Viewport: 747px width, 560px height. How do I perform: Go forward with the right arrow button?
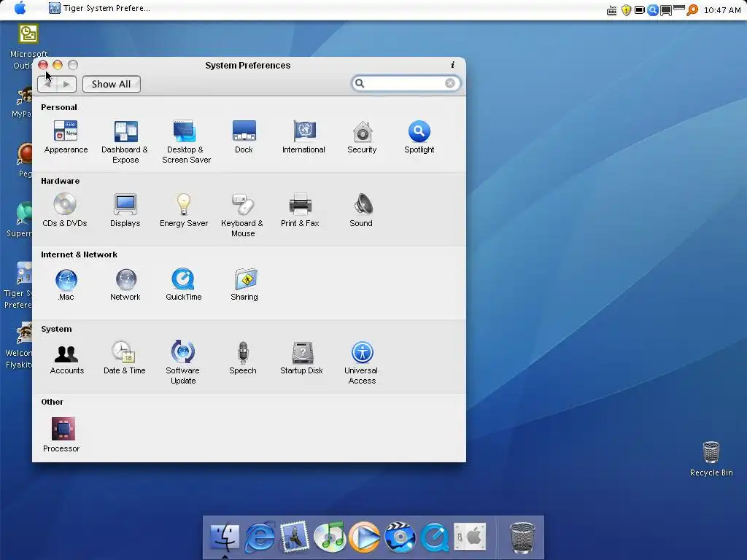[66, 85]
